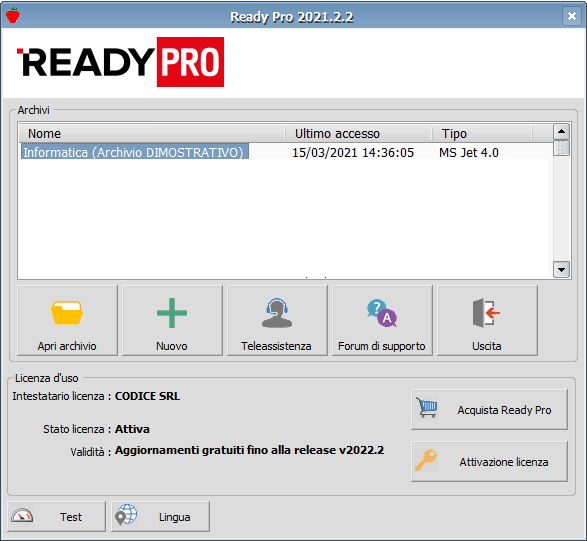587x541 pixels.
Task: Click the green plus Nuovo icon
Action: 172,313
